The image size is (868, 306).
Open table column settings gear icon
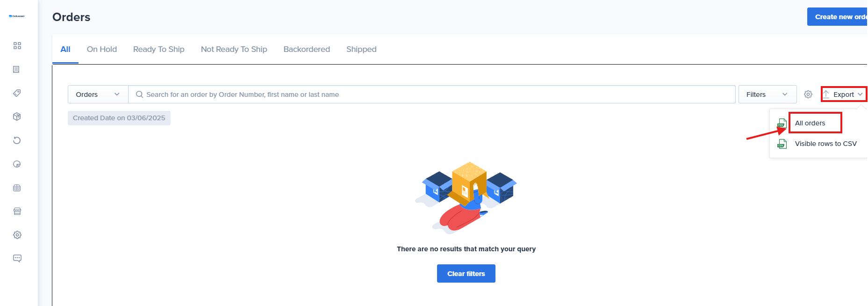point(808,95)
